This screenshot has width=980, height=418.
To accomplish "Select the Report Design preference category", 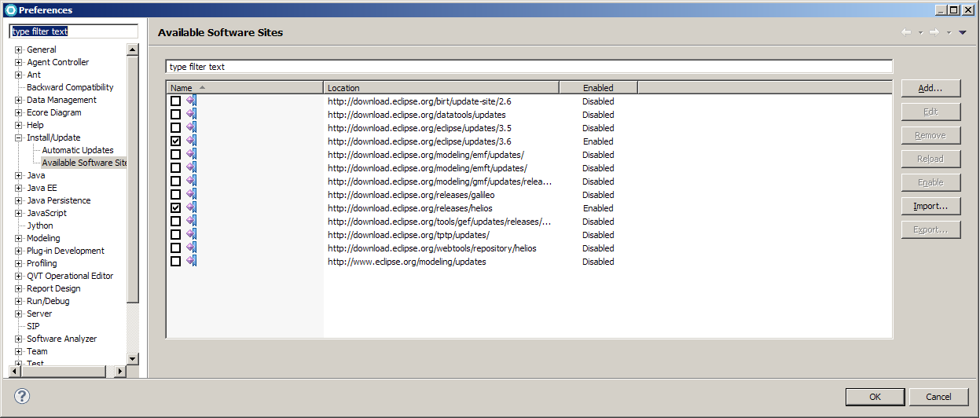I will click(x=53, y=288).
